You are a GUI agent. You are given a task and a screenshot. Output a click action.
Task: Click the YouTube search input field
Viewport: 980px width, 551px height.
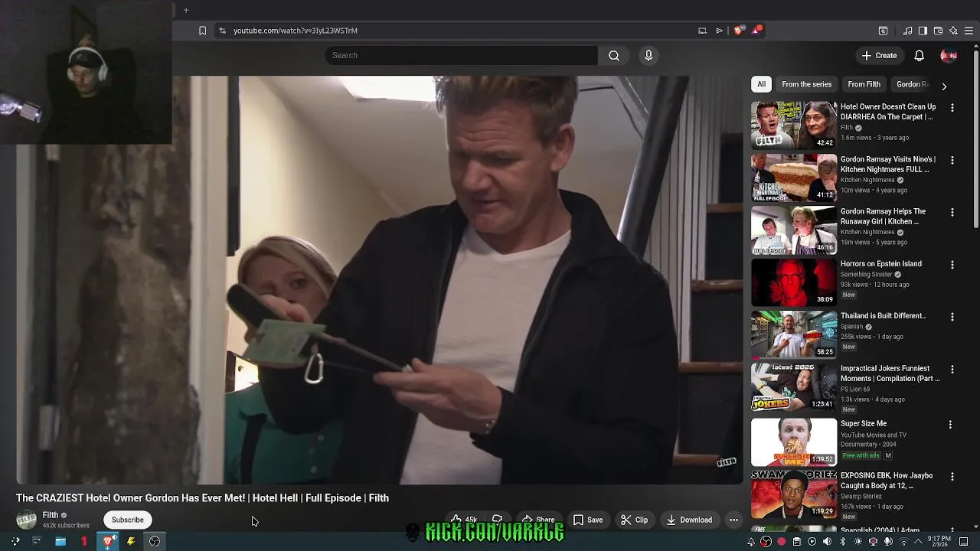coord(461,55)
